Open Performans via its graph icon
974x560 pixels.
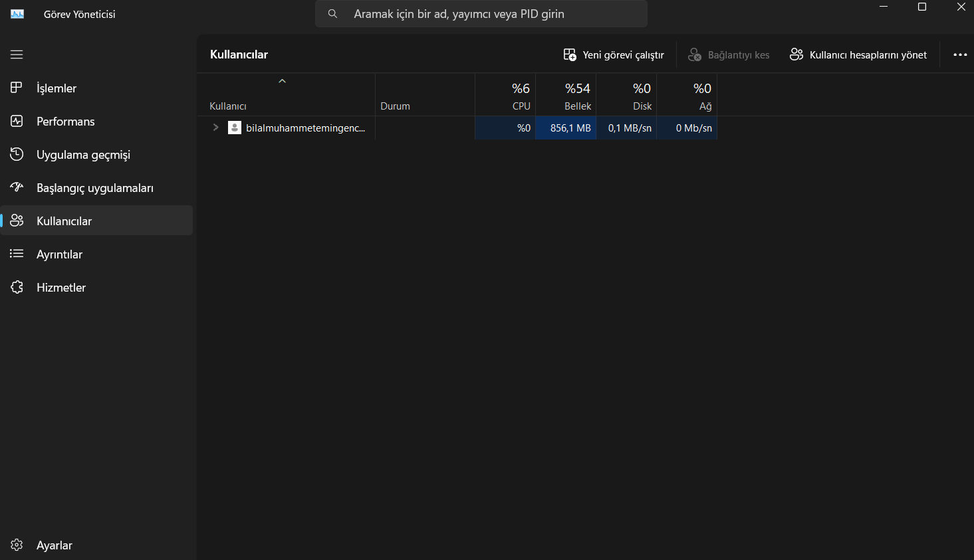[17, 121]
